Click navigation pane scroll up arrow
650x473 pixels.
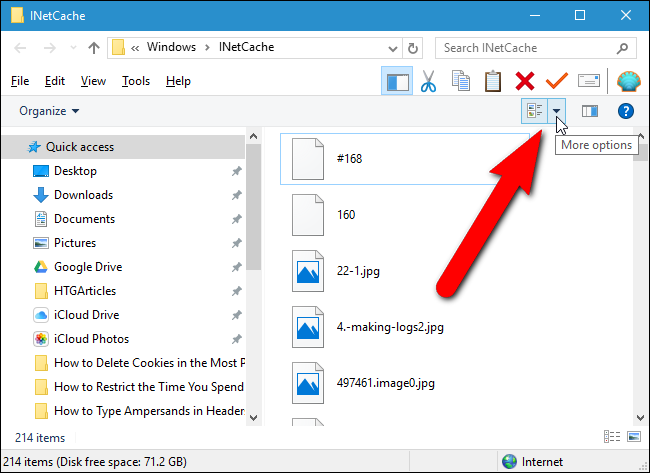pos(253,136)
